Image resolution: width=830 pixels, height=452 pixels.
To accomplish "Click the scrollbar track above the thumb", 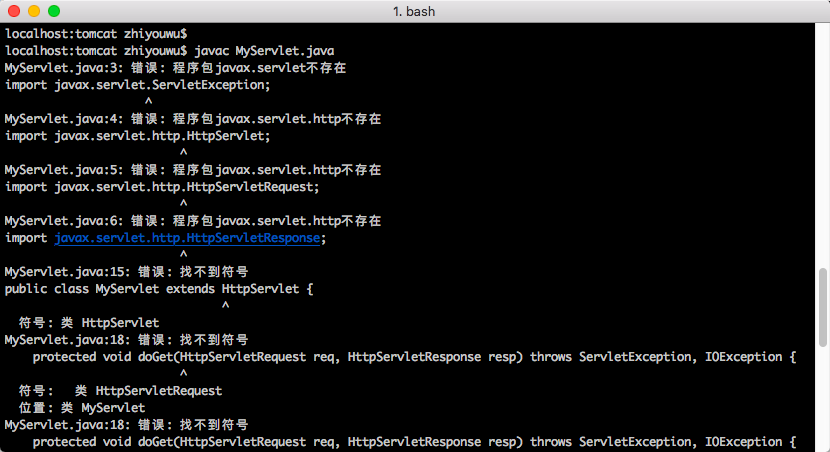I will pos(823,146).
